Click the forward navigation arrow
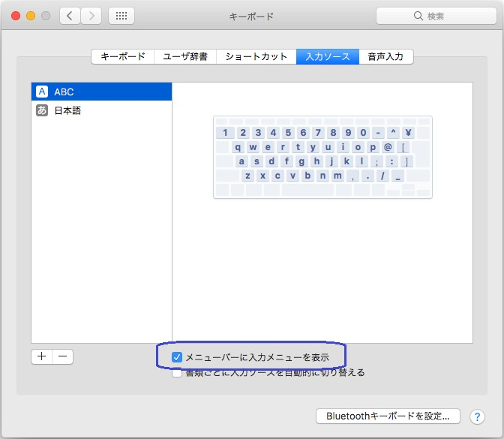The image size is (504, 439). 91,16
